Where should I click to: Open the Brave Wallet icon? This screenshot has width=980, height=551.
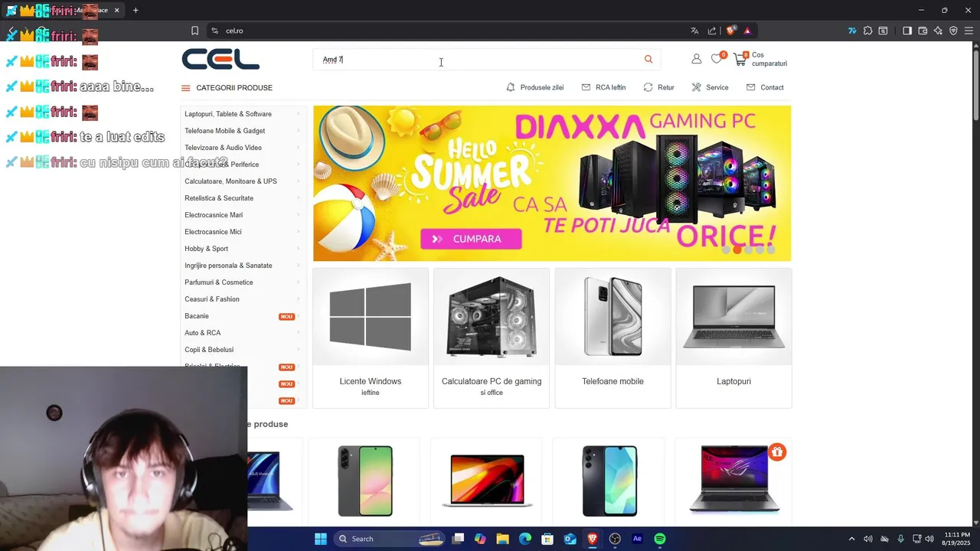coord(923,31)
